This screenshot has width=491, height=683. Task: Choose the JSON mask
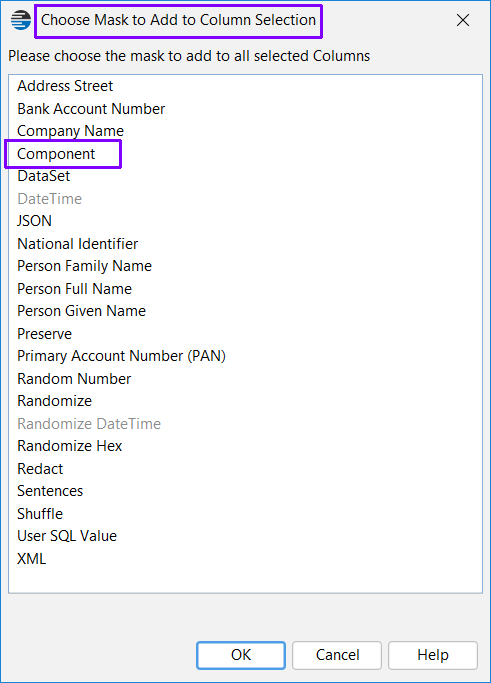point(34,221)
